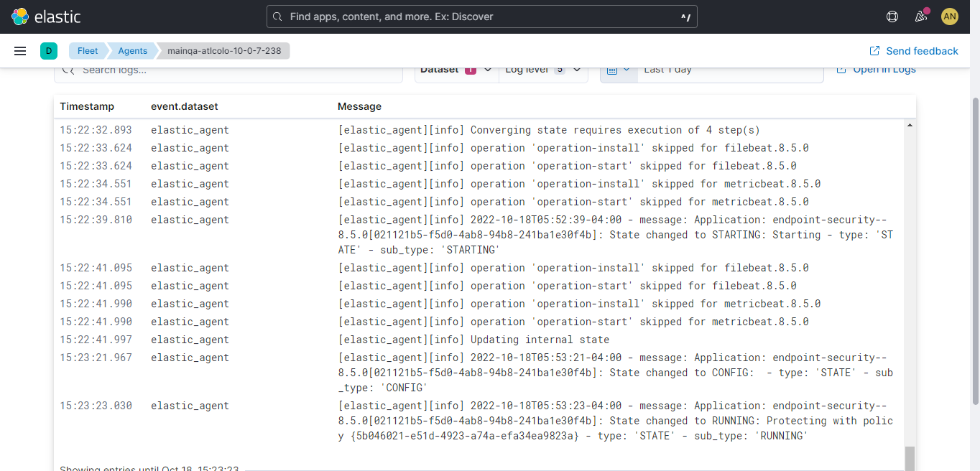Select timestamp 15:22:32.893

tap(96, 130)
